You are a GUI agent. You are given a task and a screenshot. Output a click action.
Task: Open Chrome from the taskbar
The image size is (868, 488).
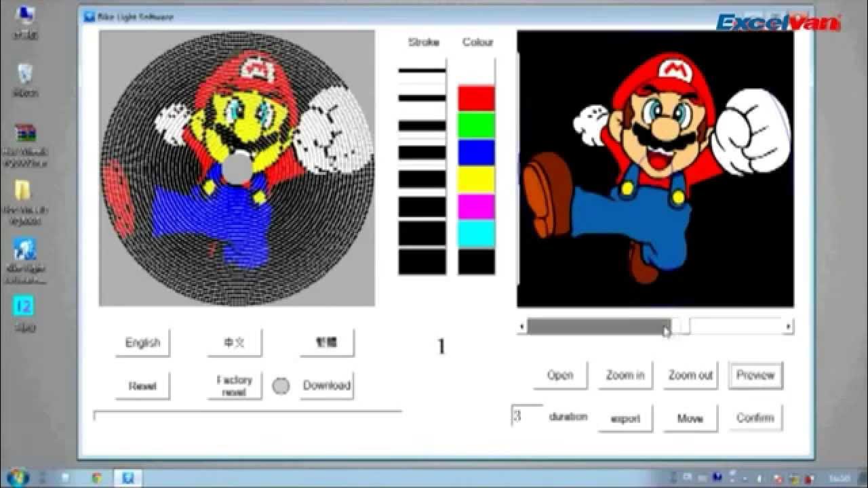coord(96,478)
